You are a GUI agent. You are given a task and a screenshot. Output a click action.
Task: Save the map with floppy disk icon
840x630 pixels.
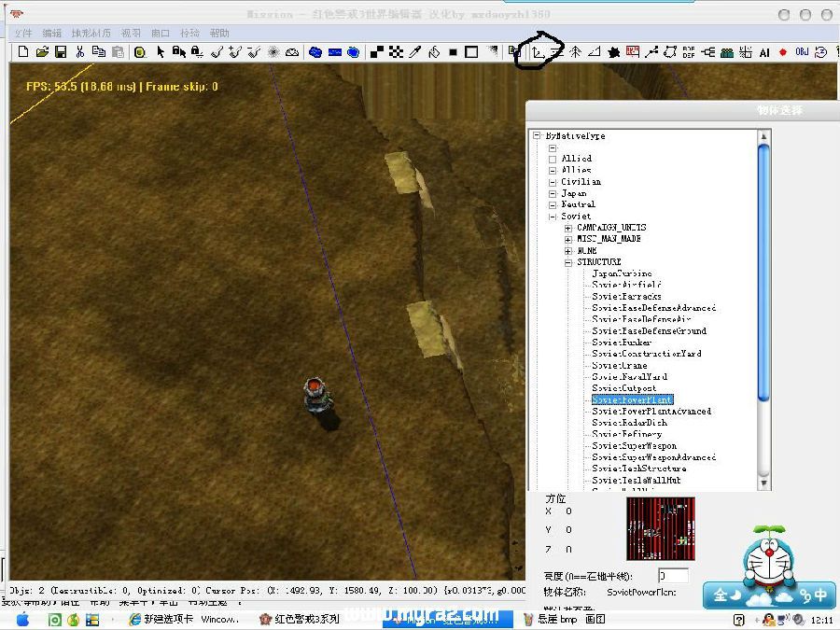pyautogui.click(x=61, y=52)
